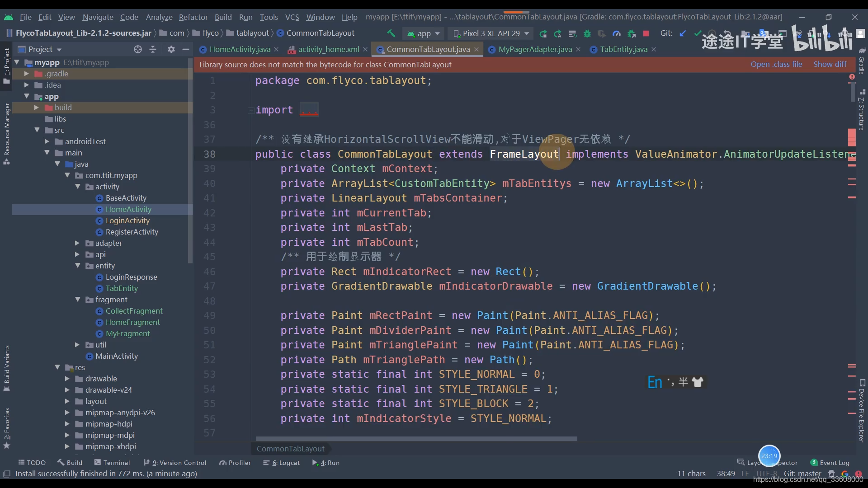Viewport: 868px width, 488px height.
Task: Click the Debug app bug icon
Action: 587,33
